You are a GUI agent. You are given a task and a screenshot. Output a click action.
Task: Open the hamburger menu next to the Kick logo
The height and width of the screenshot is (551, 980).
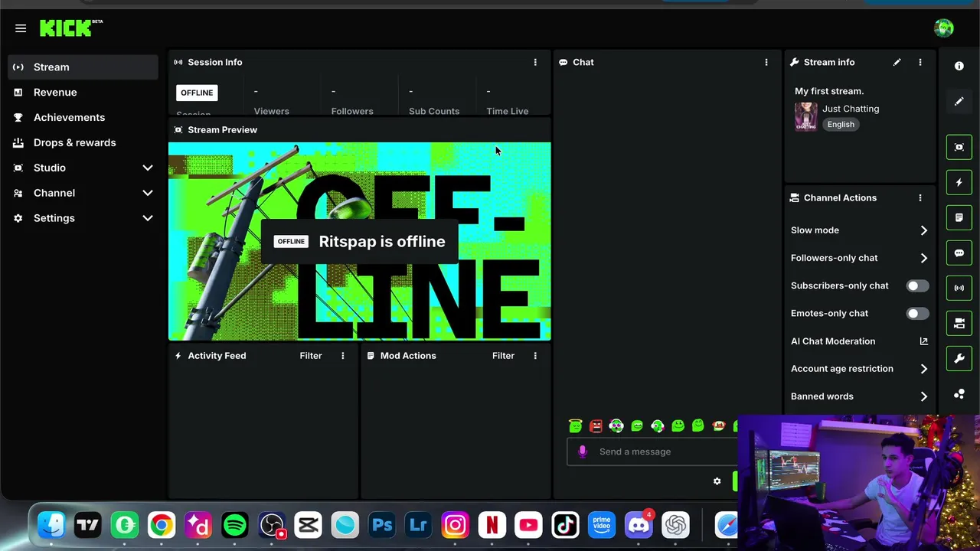click(x=21, y=28)
